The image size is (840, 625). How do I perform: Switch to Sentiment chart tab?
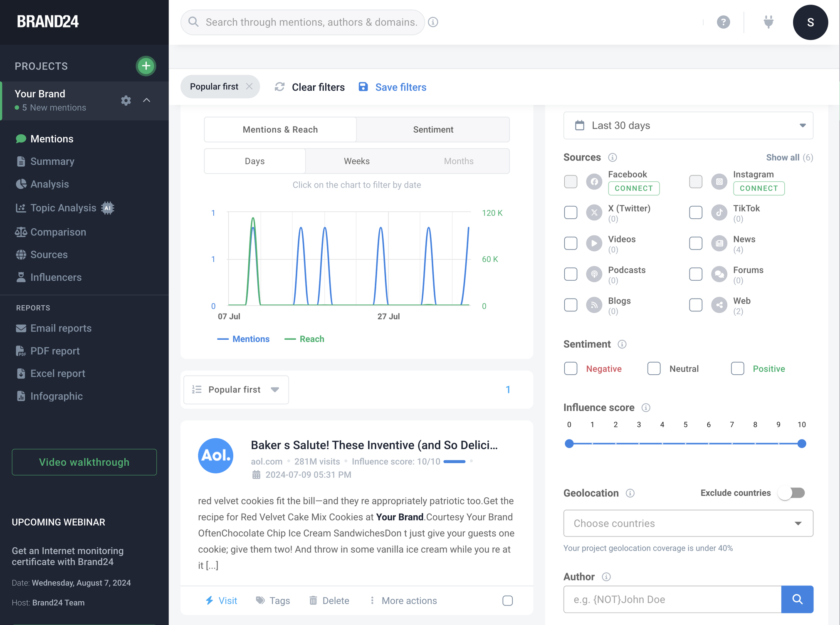(x=433, y=129)
